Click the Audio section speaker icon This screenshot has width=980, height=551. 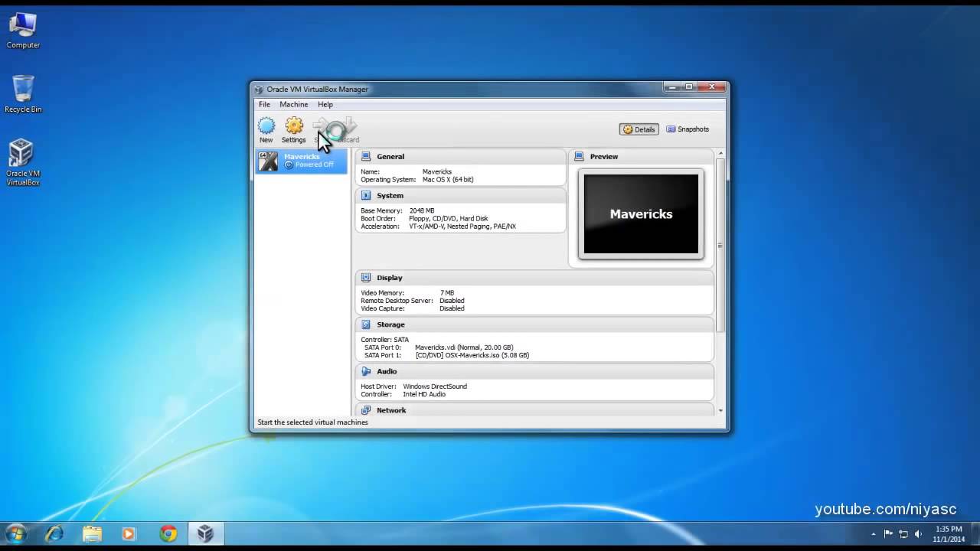[366, 371]
